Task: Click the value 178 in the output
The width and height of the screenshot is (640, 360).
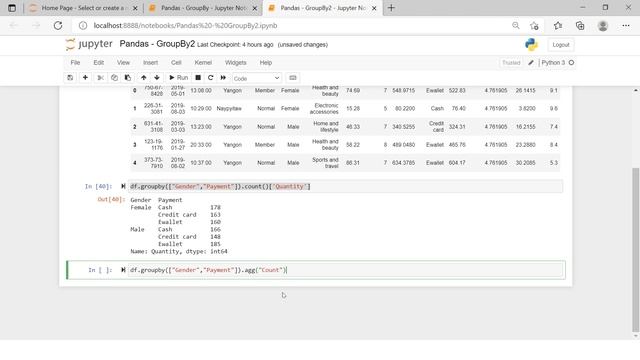Action: pyautogui.click(x=215, y=207)
